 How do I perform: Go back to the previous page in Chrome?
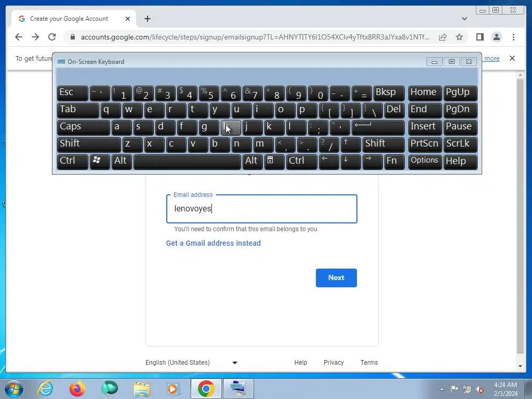point(19,37)
